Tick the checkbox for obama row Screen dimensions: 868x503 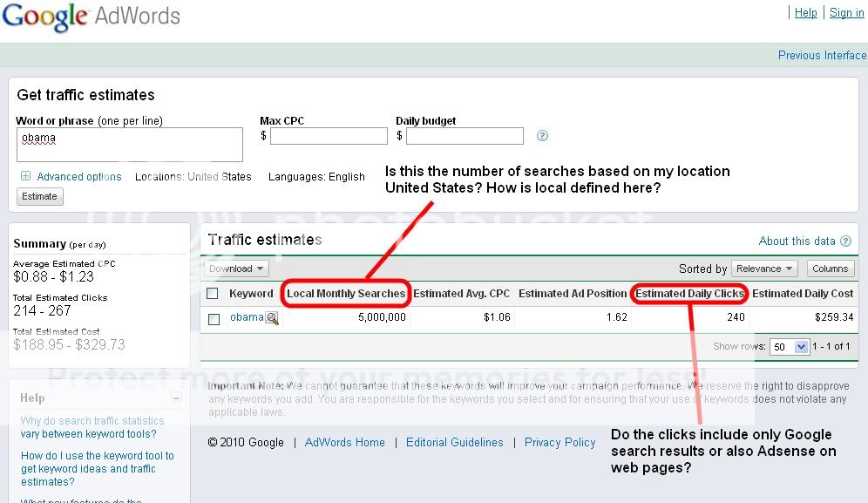[214, 319]
